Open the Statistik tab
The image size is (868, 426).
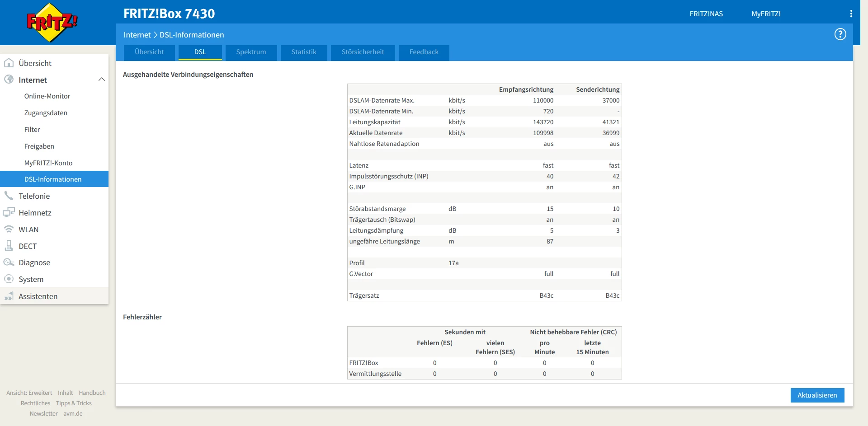(x=304, y=52)
